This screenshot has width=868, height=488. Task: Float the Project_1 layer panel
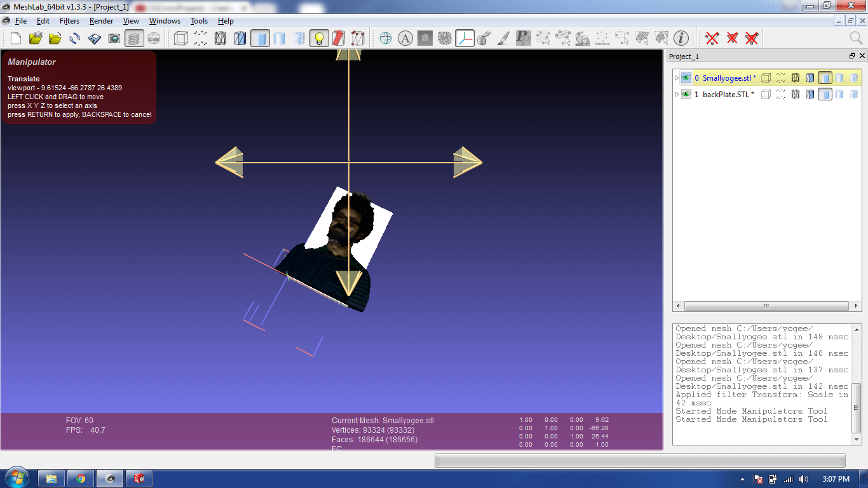(852, 56)
